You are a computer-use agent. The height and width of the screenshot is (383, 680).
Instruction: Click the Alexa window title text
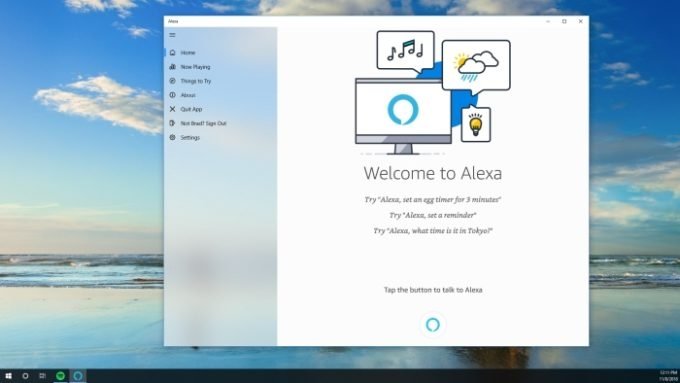(x=173, y=21)
